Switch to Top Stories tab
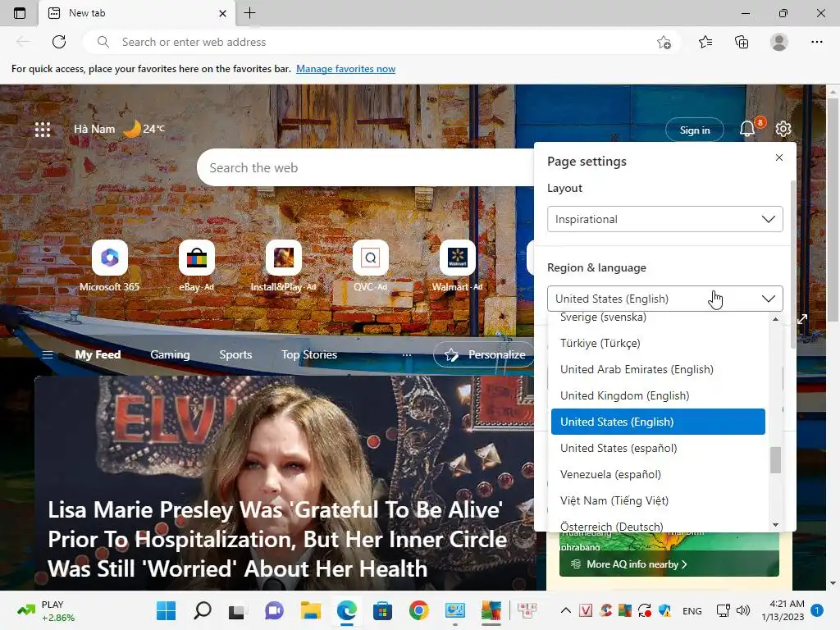Viewport: 840px width, 630px height. pyautogui.click(x=309, y=354)
